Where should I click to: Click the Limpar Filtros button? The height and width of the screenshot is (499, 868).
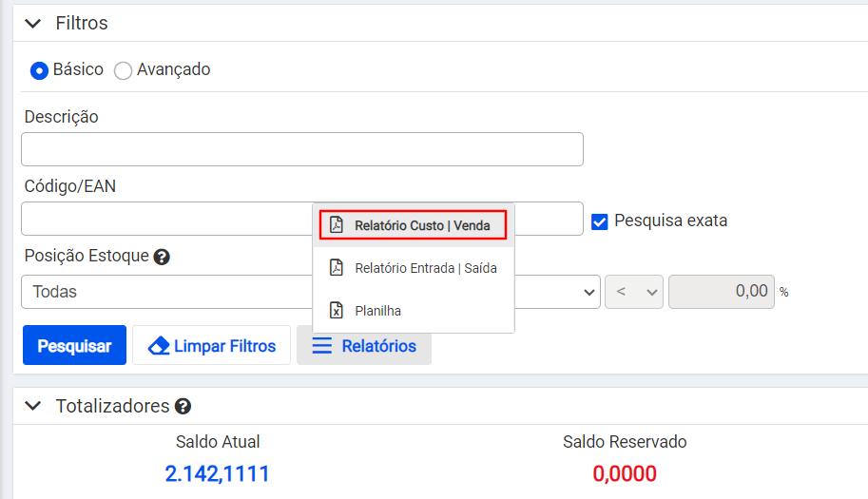211,345
